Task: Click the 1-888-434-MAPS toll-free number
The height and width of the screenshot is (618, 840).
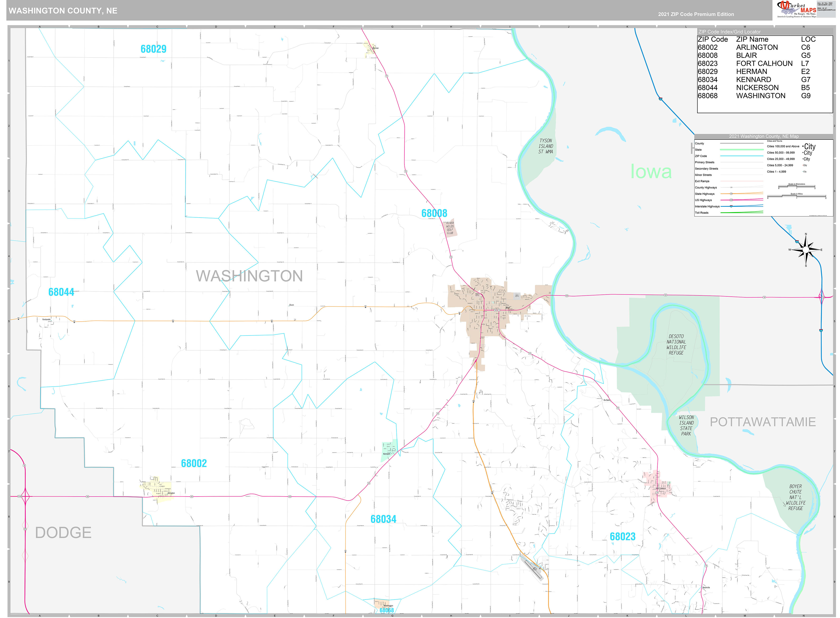Action: point(825,5)
